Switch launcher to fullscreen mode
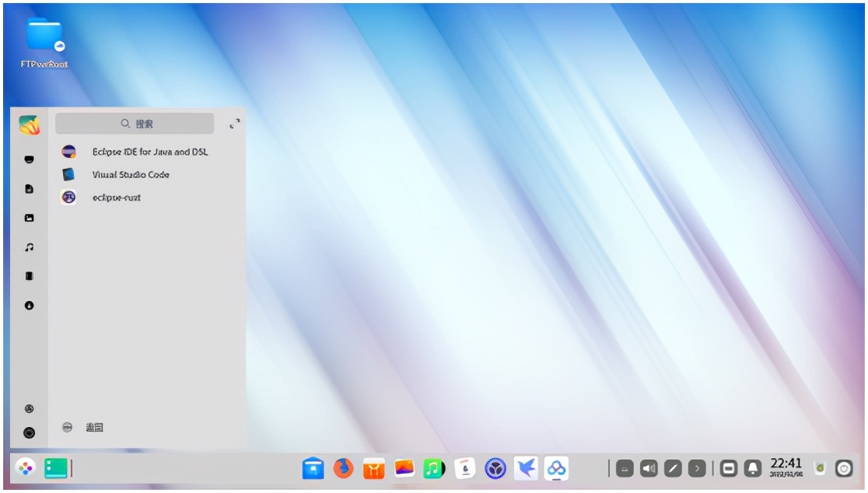Viewport: 868px width, 493px height. click(234, 124)
